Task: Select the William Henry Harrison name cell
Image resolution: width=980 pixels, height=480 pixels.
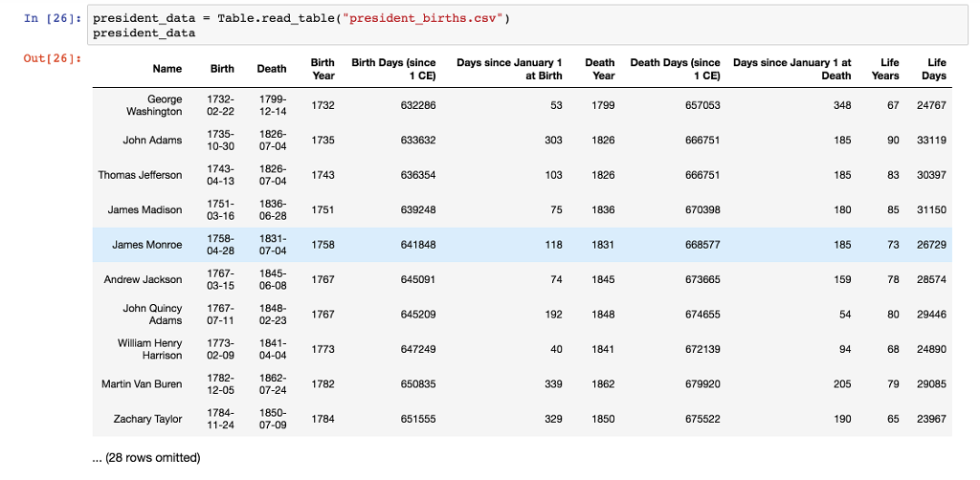Action: [x=150, y=350]
